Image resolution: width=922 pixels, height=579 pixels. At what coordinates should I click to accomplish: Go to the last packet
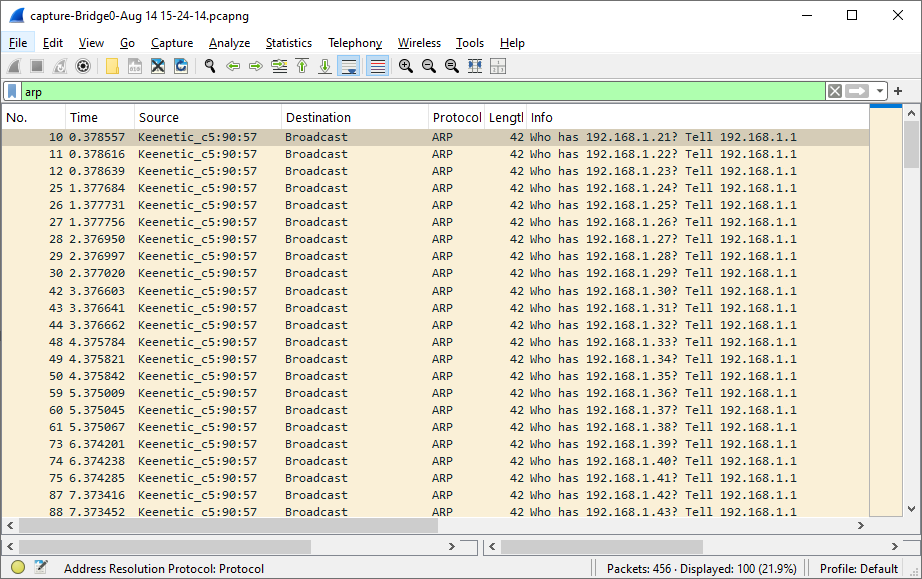pos(324,65)
